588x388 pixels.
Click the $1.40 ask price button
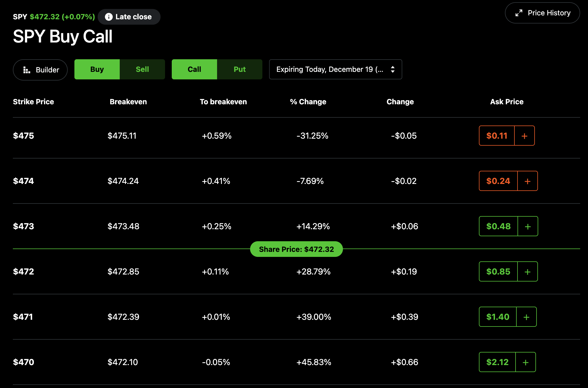(x=498, y=317)
